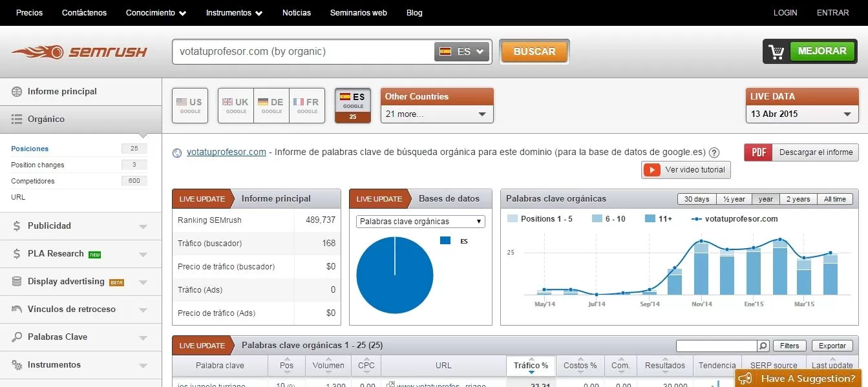This screenshot has height=387, width=868.
Task: Click the MEJORAR button
Action: [x=822, y=51]
